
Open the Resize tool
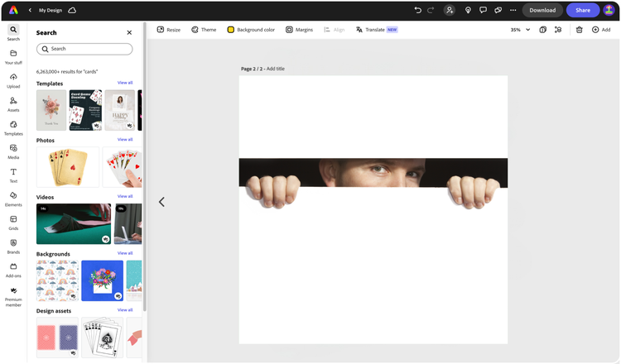pyautogui.click(x=169, y=30)
